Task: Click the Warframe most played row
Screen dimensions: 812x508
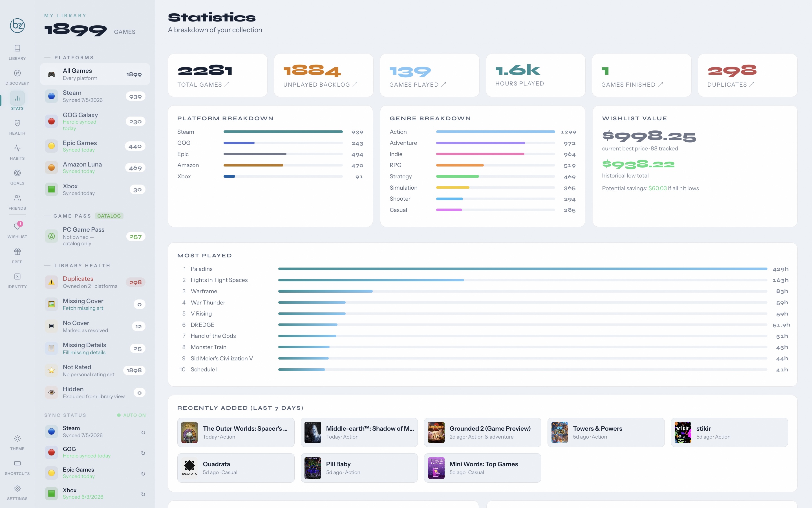Action: coord(482,291)
